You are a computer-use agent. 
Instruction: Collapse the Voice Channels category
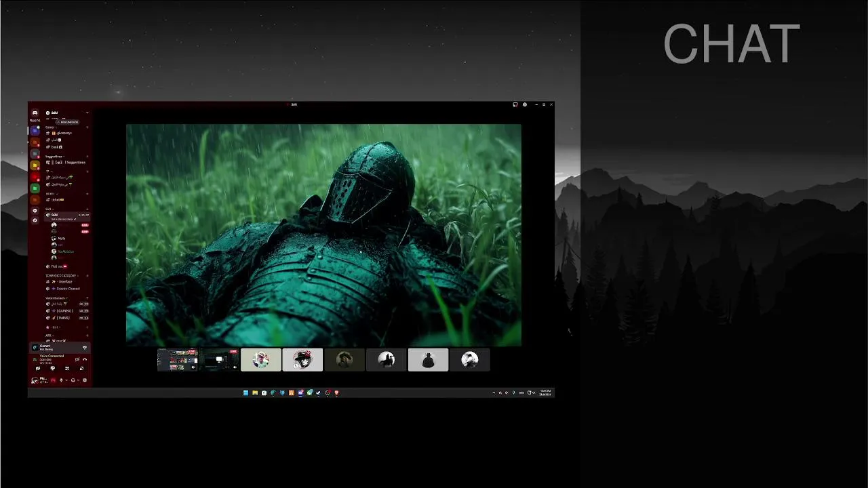56,298
